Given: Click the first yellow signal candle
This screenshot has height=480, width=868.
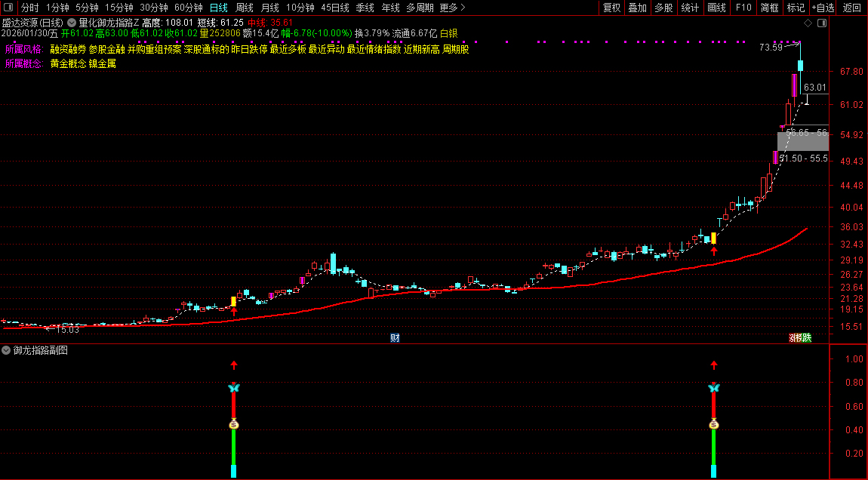Looking at the screenshot, I should pyautogui.click(x=234, y=301).
